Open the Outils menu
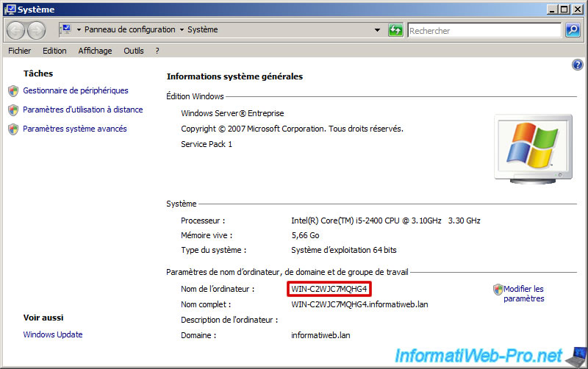This screenshot has width=588, height=369. (134, 51)
